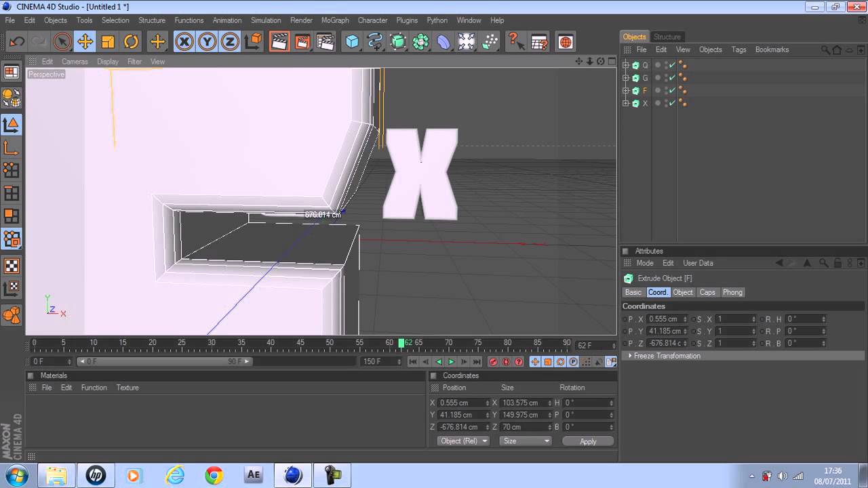868x488 pixels.
Task: Toggle the Q object enable checkmark
Action: pyautogui.click(x=673, y=65)
